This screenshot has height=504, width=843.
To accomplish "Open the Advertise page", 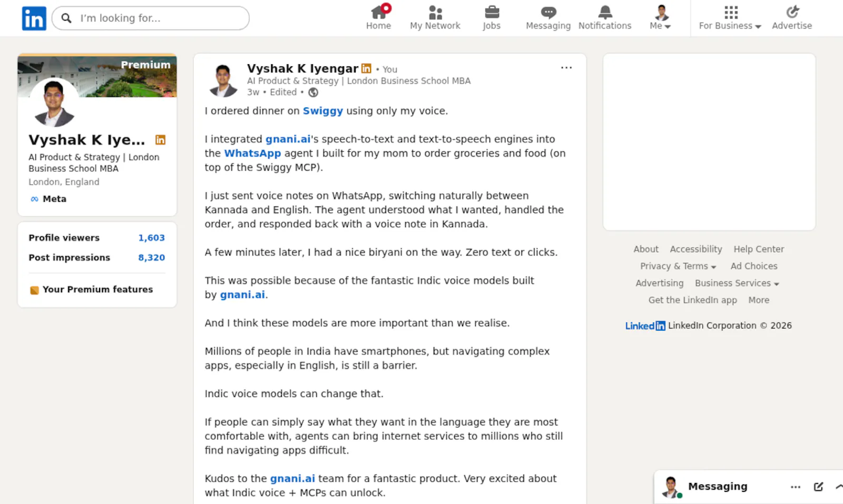I will pos(792,17).
